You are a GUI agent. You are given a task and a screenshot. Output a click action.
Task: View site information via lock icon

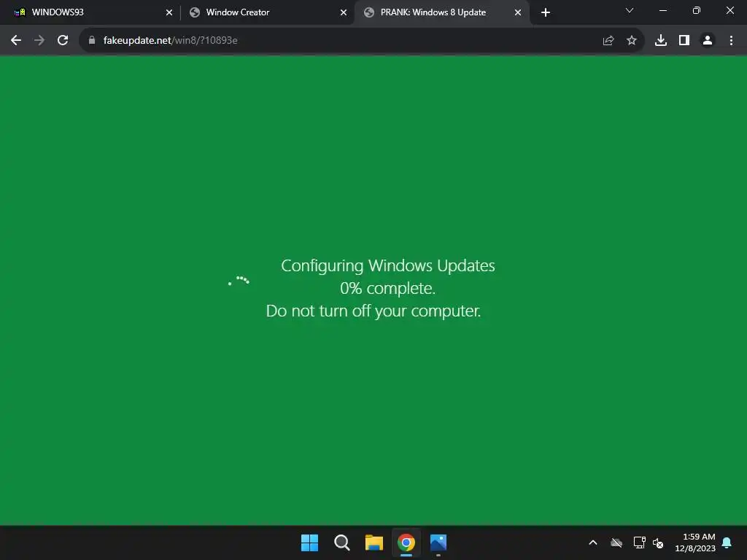(92, 41)
